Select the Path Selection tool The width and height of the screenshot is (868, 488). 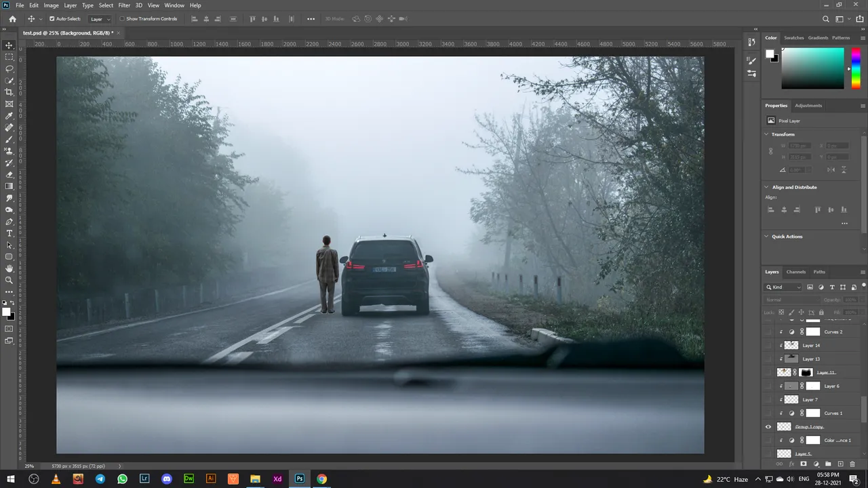(x=9, y=245)
